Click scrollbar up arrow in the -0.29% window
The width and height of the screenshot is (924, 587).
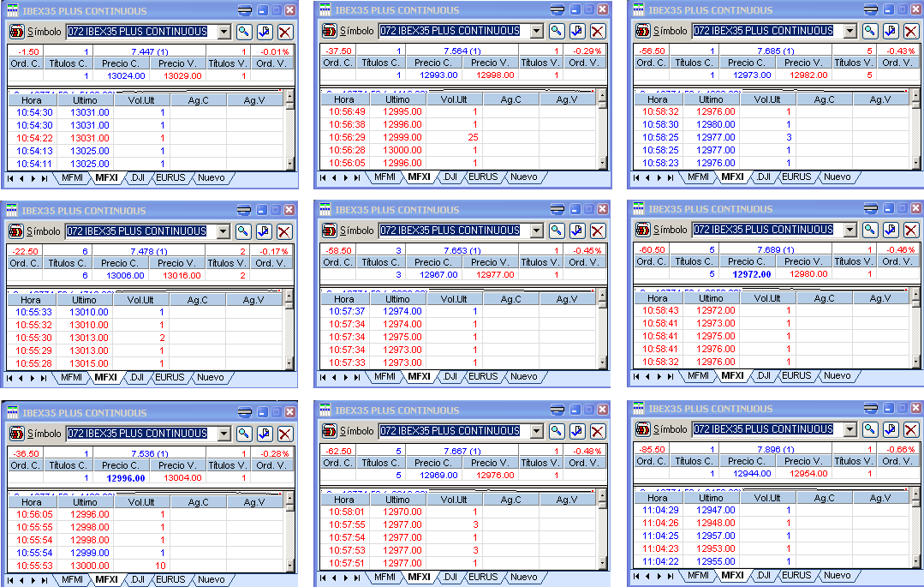pyautogui.click(x=602, y=94)
